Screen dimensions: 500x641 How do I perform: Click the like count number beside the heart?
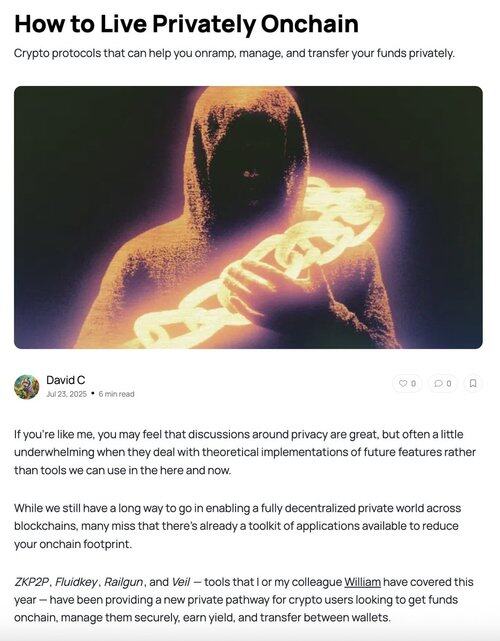pos(413,383)
